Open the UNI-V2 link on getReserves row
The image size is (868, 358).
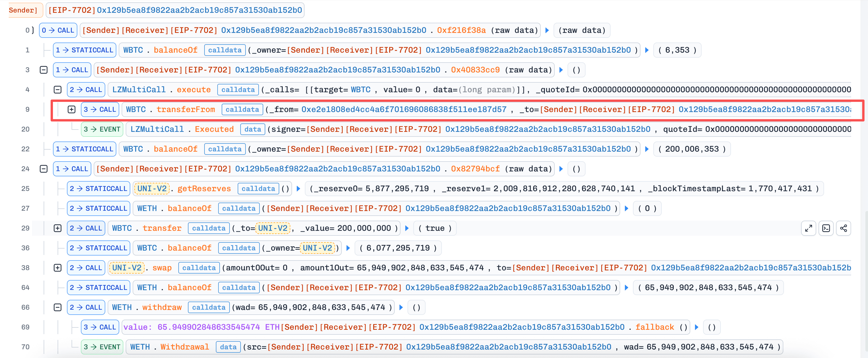pos(152,188)
